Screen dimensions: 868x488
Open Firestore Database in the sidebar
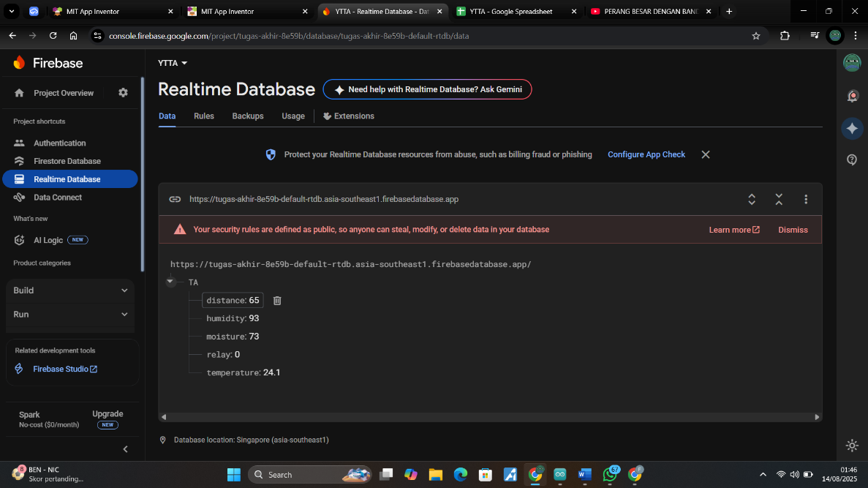67,161
